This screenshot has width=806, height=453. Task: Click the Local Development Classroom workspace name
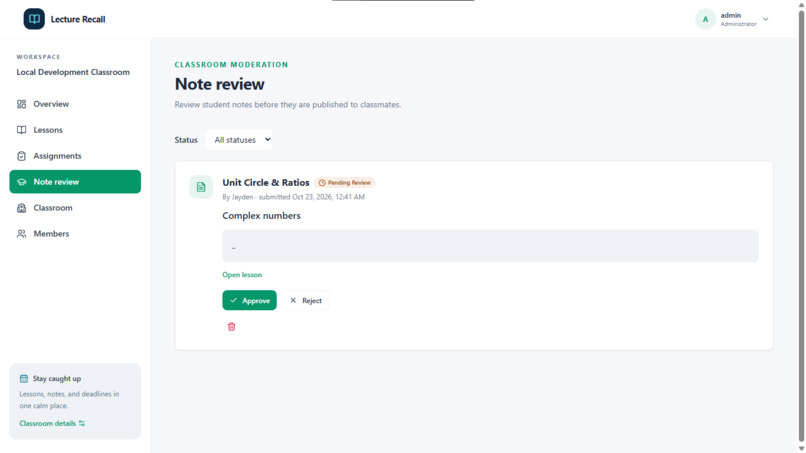point(73,72)
